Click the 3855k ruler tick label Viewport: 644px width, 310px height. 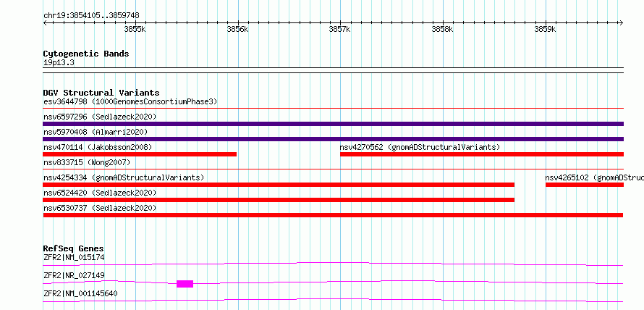(x=135, y=30)
